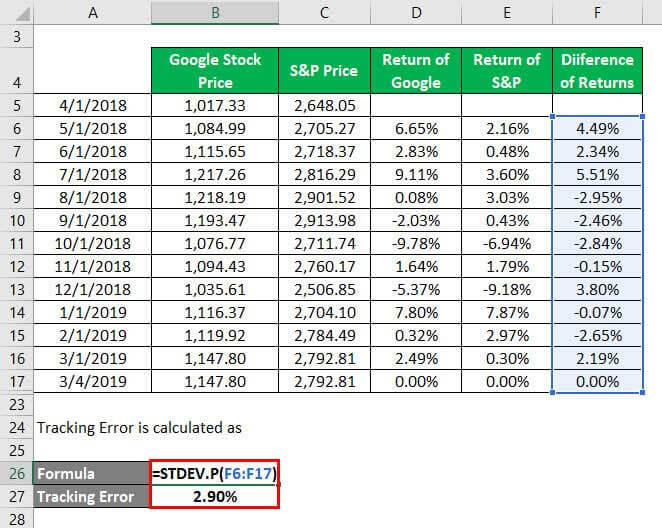Viewport: 662px width, 528px height.
Task: Click the Return of S&P header cell
Action: tap(507, 70)
